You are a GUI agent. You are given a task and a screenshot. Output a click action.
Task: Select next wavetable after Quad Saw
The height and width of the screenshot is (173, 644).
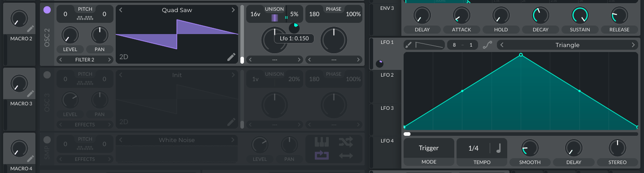click(x=233, y=10)
